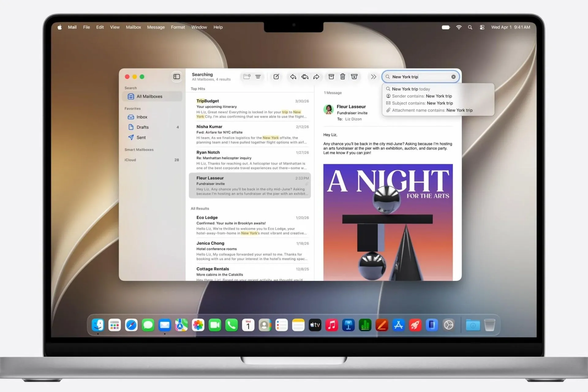Expand the iCloud section

[x=130, y=160]
